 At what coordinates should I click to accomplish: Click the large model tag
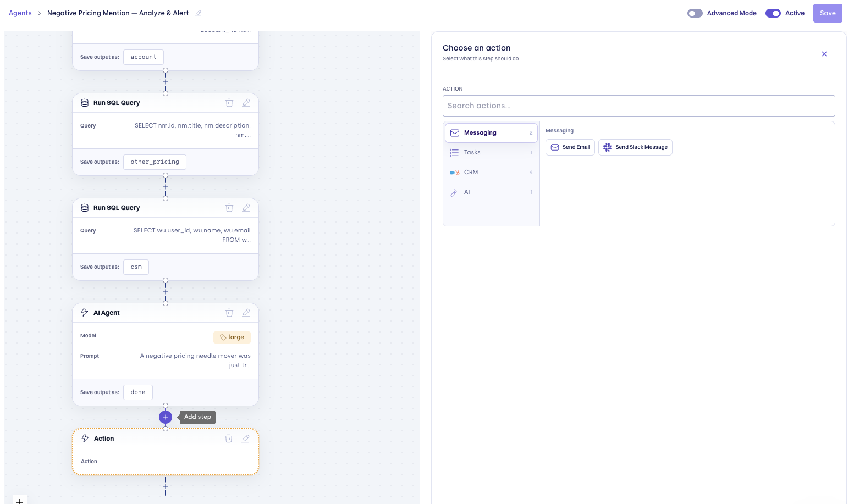tap(232, 337)
